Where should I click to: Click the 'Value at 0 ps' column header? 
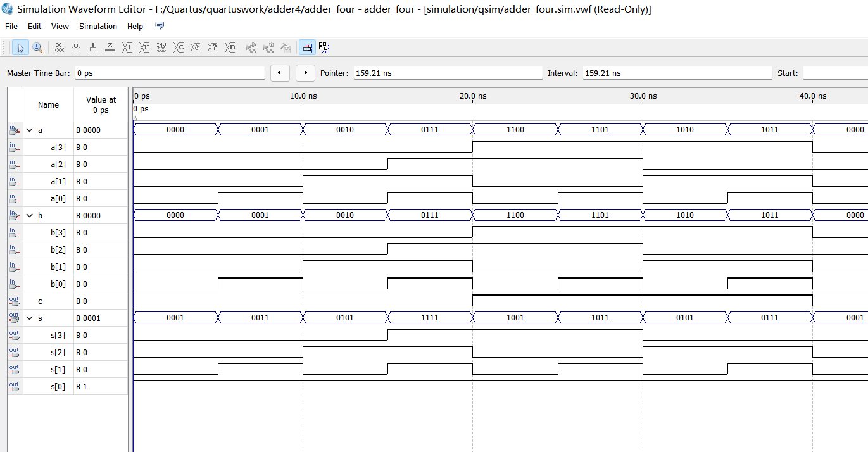point(101,105)
